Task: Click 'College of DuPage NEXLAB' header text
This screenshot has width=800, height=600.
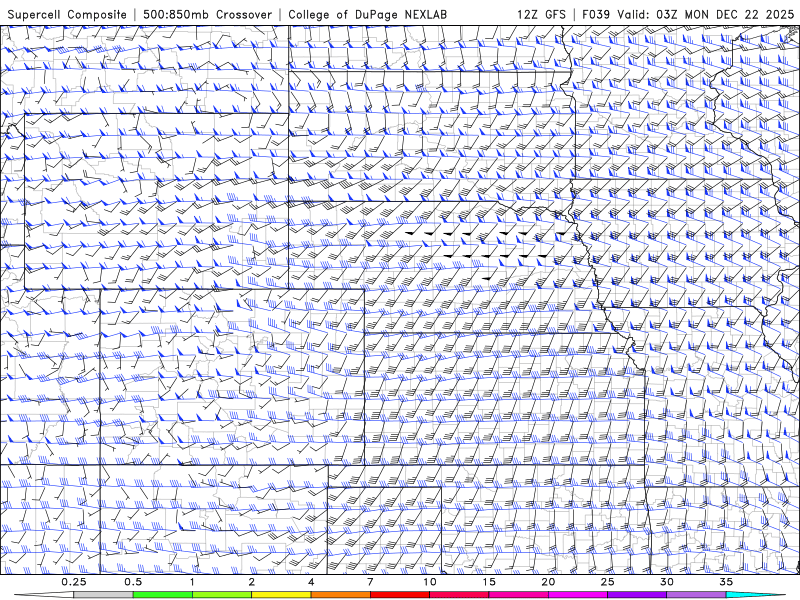Action: pyautogui.click(x=367, y=14)
